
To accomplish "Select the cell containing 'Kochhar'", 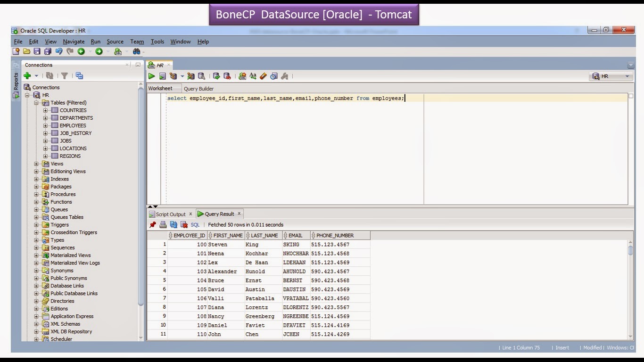I will click(x=263, y=254).
